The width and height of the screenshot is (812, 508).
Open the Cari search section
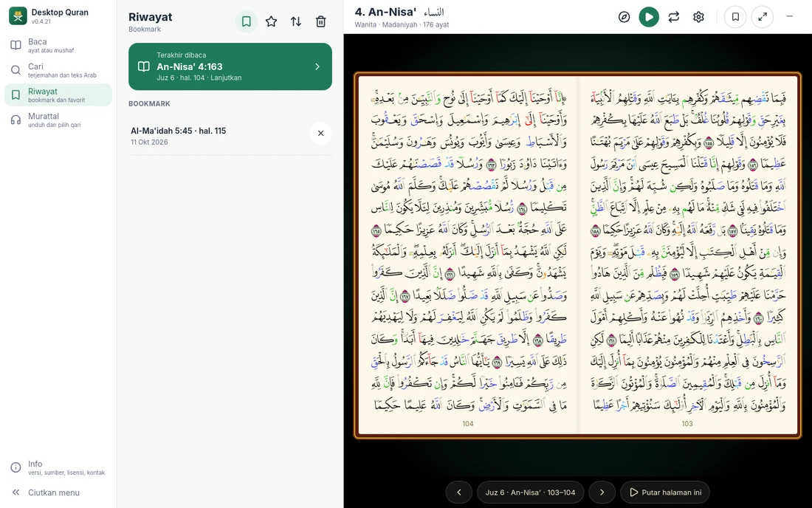pyautogui.click(x=58, y=70)
